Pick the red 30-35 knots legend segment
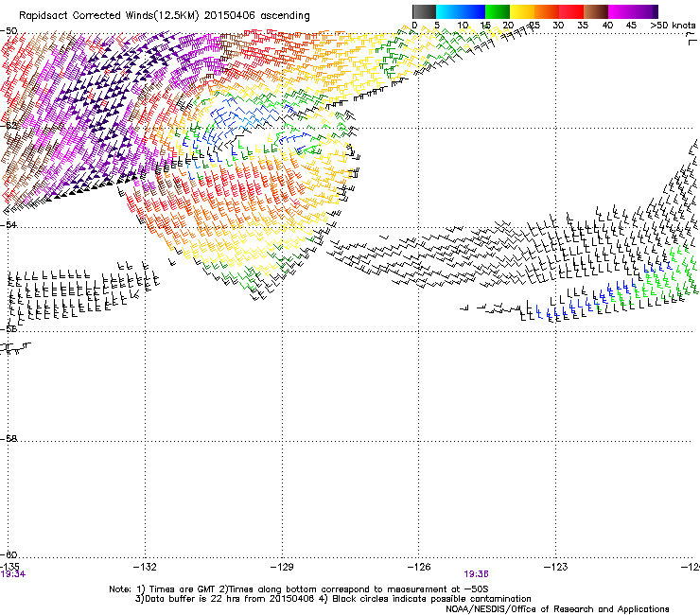 pyautogui.click(x=571, y=11)
